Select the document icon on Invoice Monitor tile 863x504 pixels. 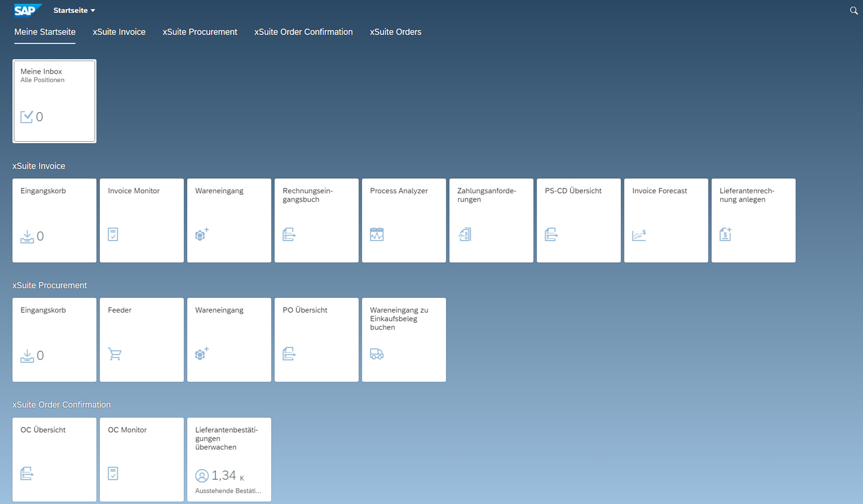click(x=113, y=234)
